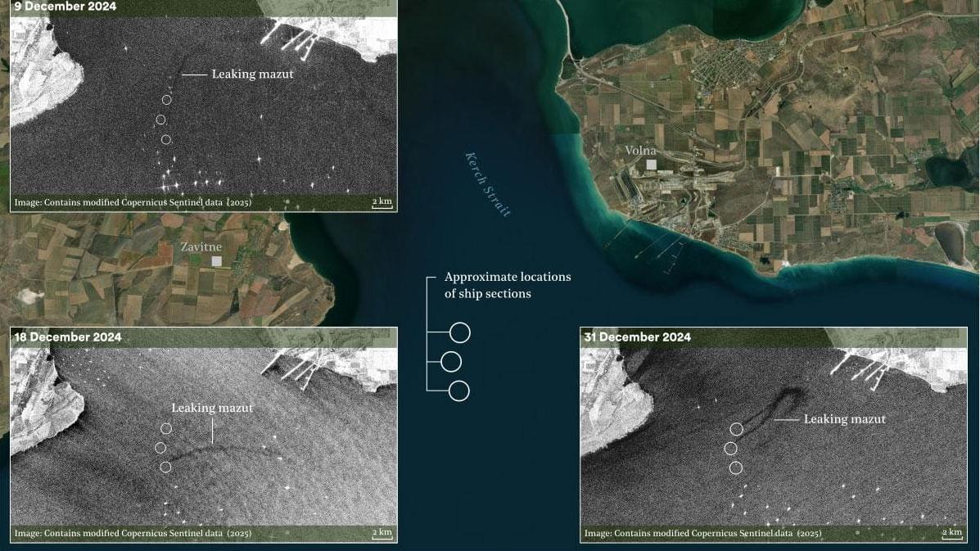Click the Copernicus Sentinel credit in 9 December panel
Image resolution: width=980 pixels, height=551 pixels.
(133, 202)
